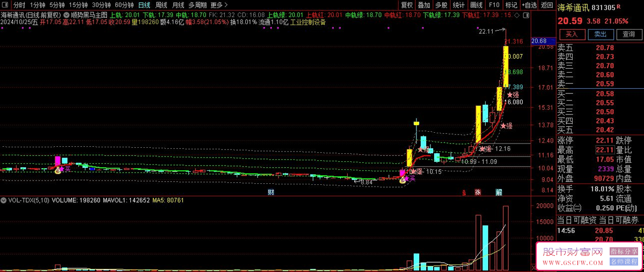Screen dimensions: 644x272
Task: Expand the VOL-TDX indicator dropdown arrow
Action: (x=4, y=200)
